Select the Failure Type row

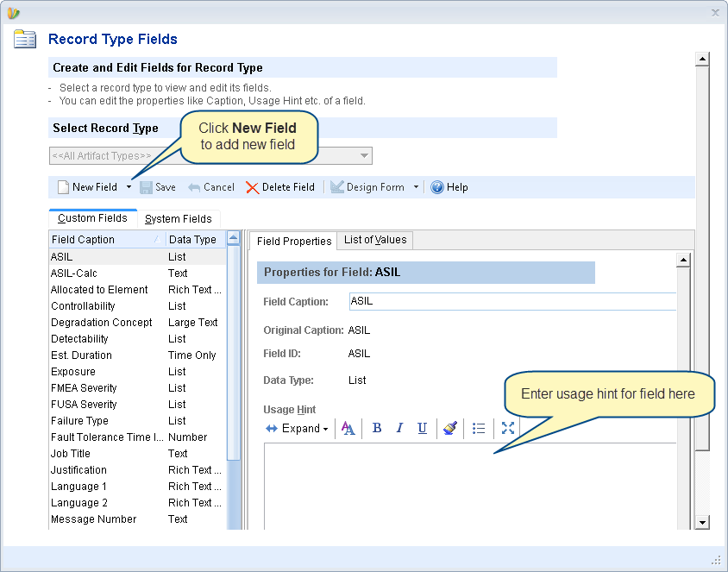137,421
